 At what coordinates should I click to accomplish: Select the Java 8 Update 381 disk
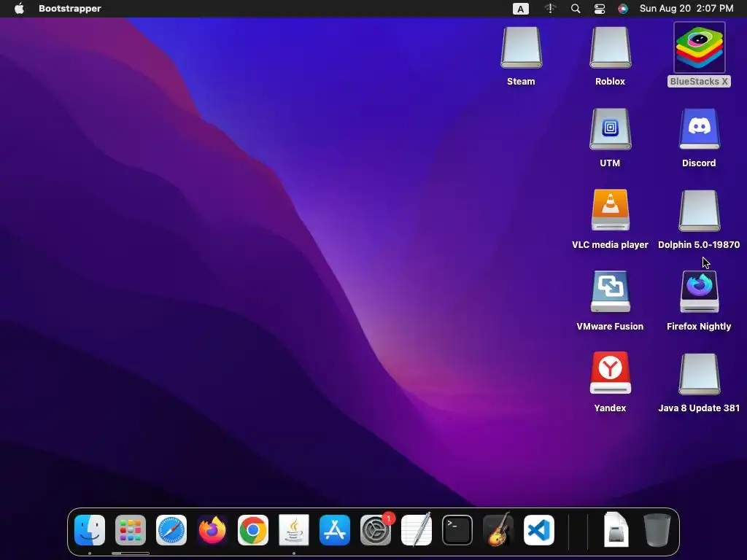click(700, 374)
